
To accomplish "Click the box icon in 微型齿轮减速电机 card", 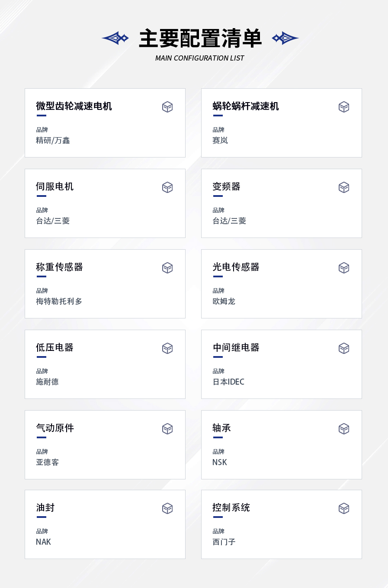I will point(167,107).
